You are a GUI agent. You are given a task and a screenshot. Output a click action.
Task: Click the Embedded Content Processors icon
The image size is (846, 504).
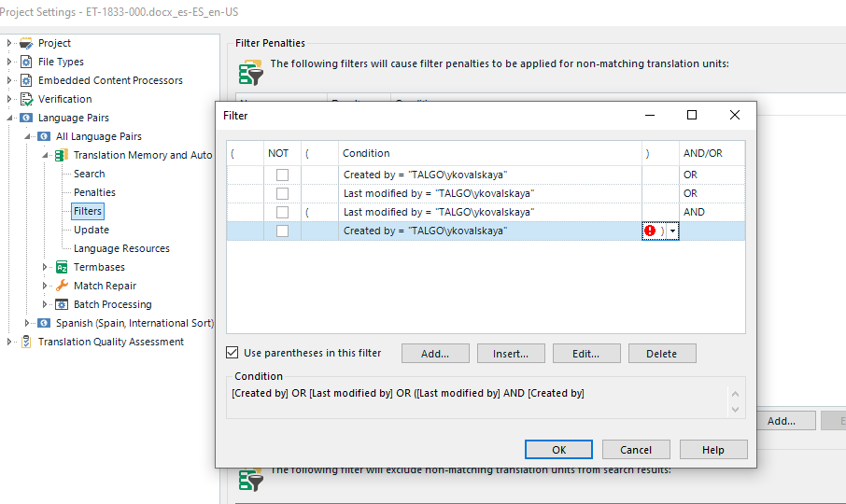click(x=26, y=80)
